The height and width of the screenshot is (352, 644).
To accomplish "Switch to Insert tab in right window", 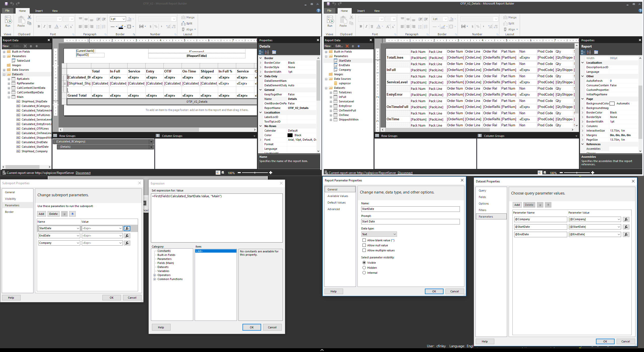I will click(361, 11).
